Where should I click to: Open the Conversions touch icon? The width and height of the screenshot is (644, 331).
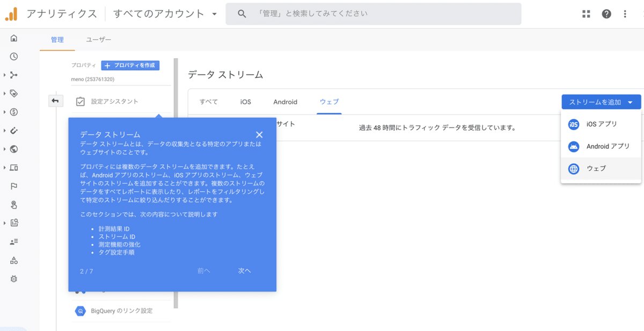click(x=14, y=205)
